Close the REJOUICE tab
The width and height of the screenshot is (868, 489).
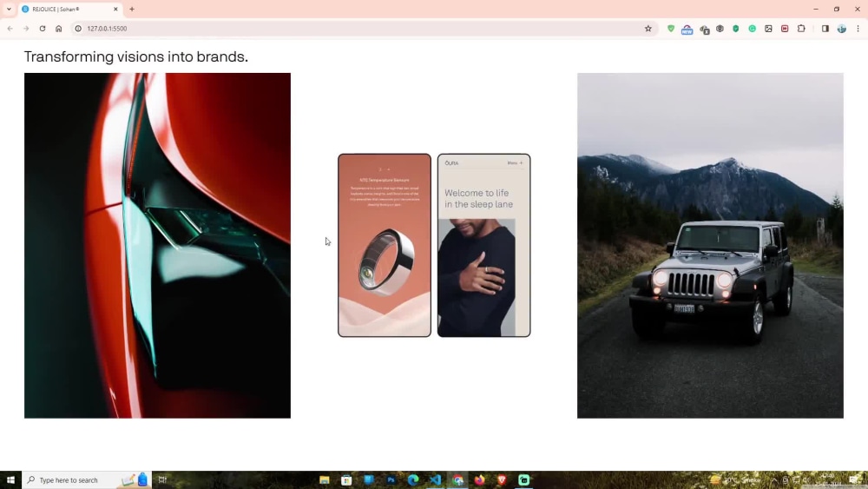pos(115,9)
